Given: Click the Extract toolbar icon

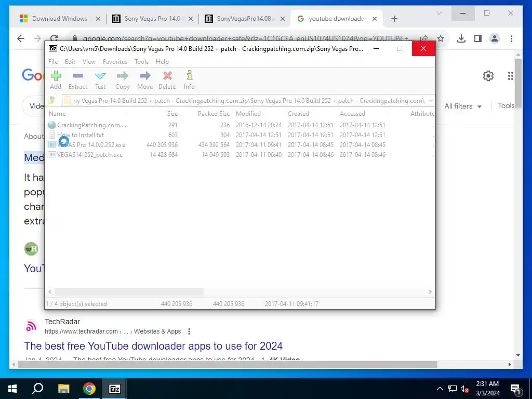Looking at the screenshot, I should (x=78, y=76).
